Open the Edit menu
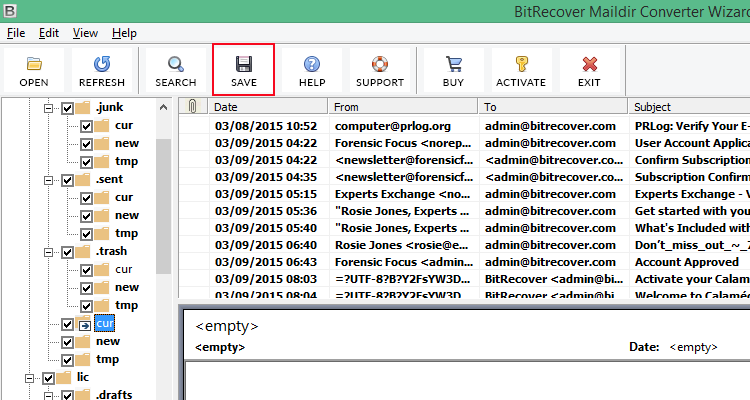750x400 pixels. pyautogui.click(x=49, y=33)
